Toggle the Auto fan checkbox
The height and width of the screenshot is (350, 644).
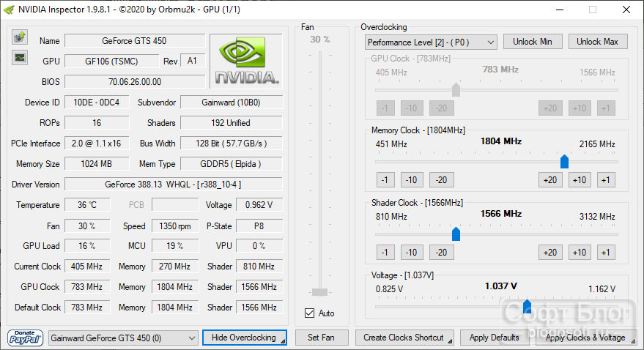[x=310, y=313]
